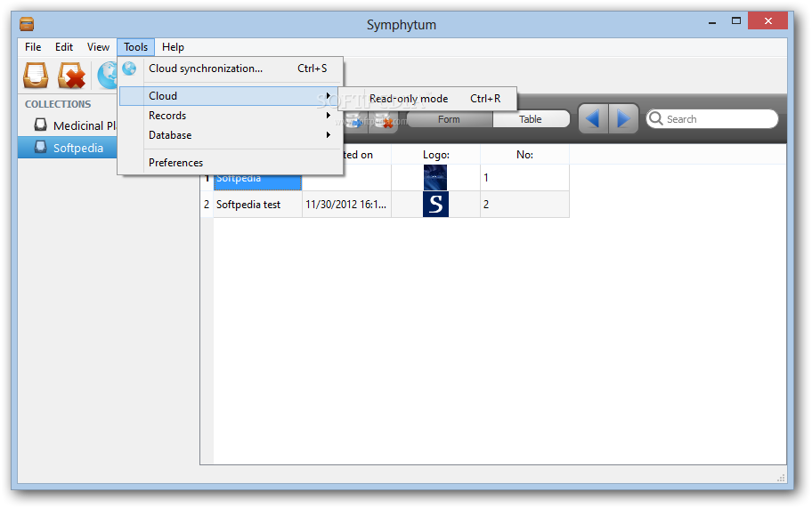The image size is (812, 508).
Task: Open Preferences from Tools menu
Action: click(x=231, y=163)
